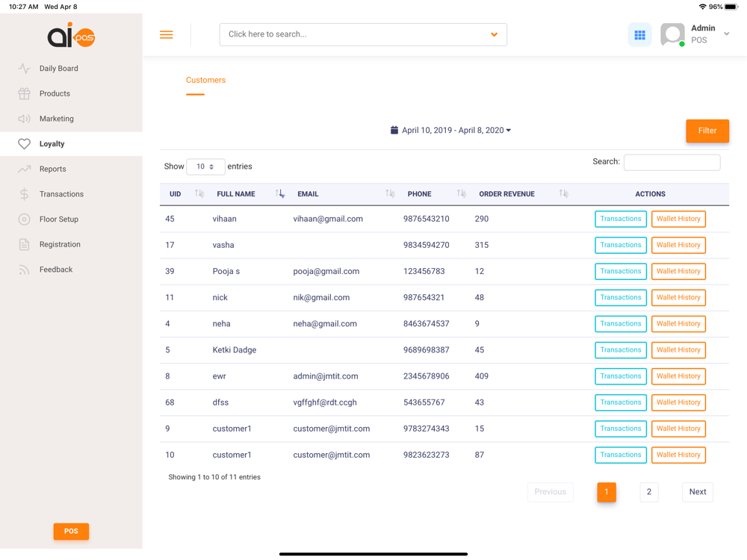Toggle sorting on the Phone column
747x560 pixels.
click(x=461, y=194)
